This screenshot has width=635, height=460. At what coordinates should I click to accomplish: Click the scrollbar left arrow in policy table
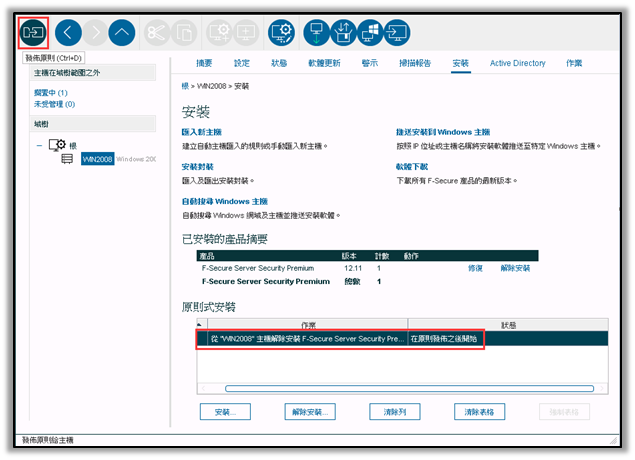coord(203,388)
